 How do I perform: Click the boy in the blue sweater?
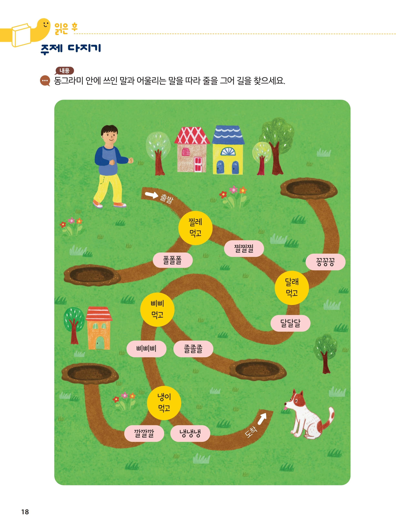point(112,166)
